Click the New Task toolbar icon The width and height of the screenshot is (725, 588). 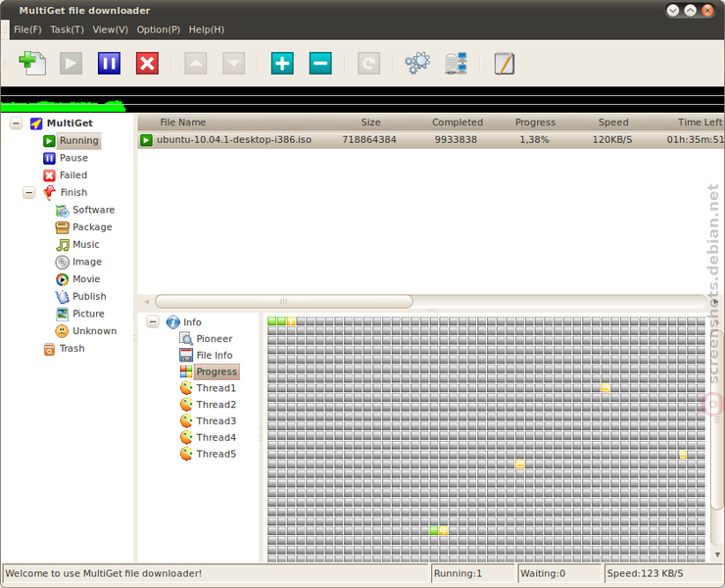click(x=32, y=63)
